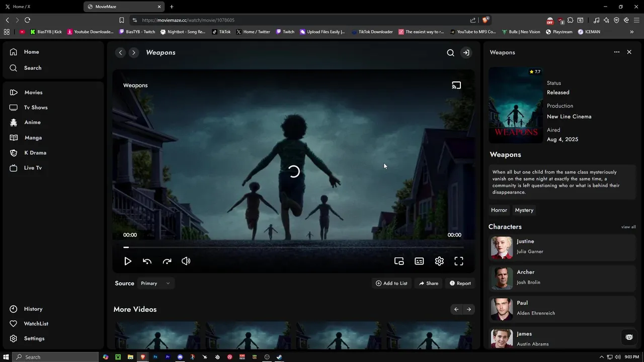Click the floating chat bot icon
The height and width of the screenshot is (362, 644).
click(x=629, y=337)
